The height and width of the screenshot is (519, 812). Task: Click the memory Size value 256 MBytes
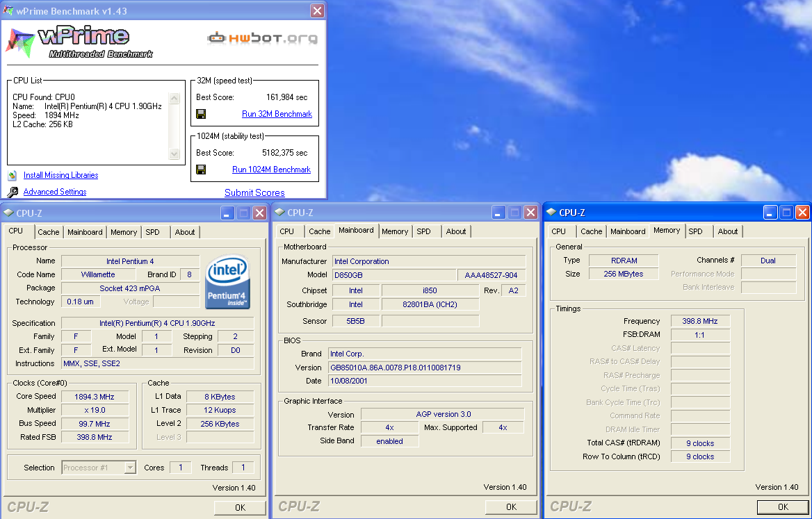click(x=624, y=274)
